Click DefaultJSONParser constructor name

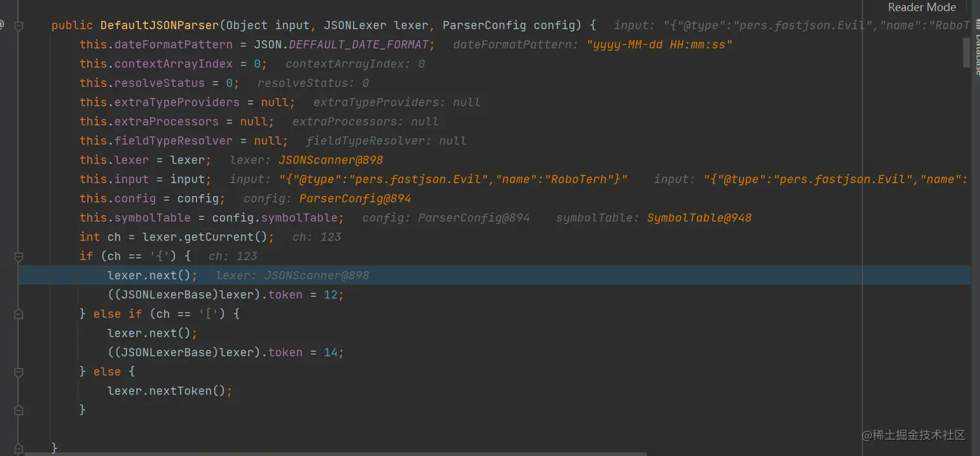[159, 25]
